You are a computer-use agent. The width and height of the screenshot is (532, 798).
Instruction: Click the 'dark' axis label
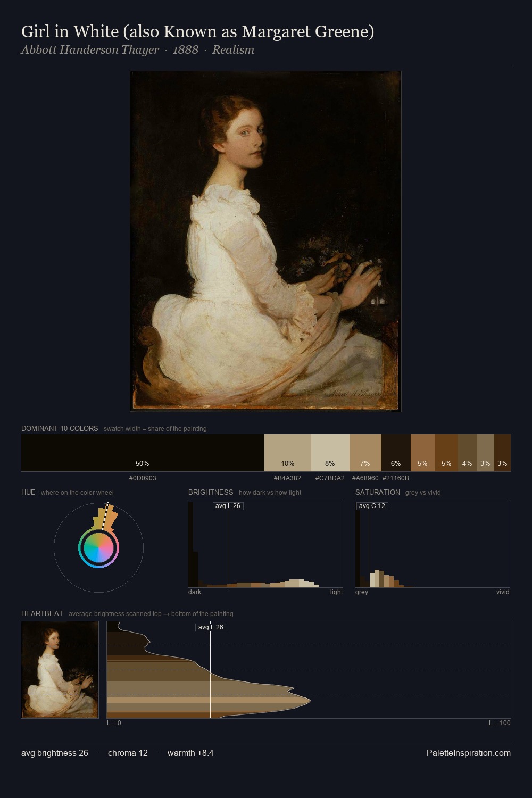tap(195, 592)
